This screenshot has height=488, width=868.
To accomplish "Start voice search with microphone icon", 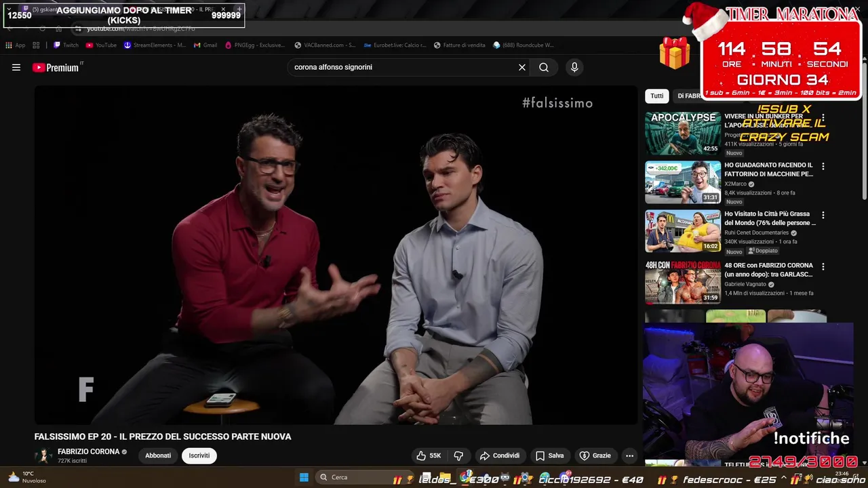I will [574, 67].
